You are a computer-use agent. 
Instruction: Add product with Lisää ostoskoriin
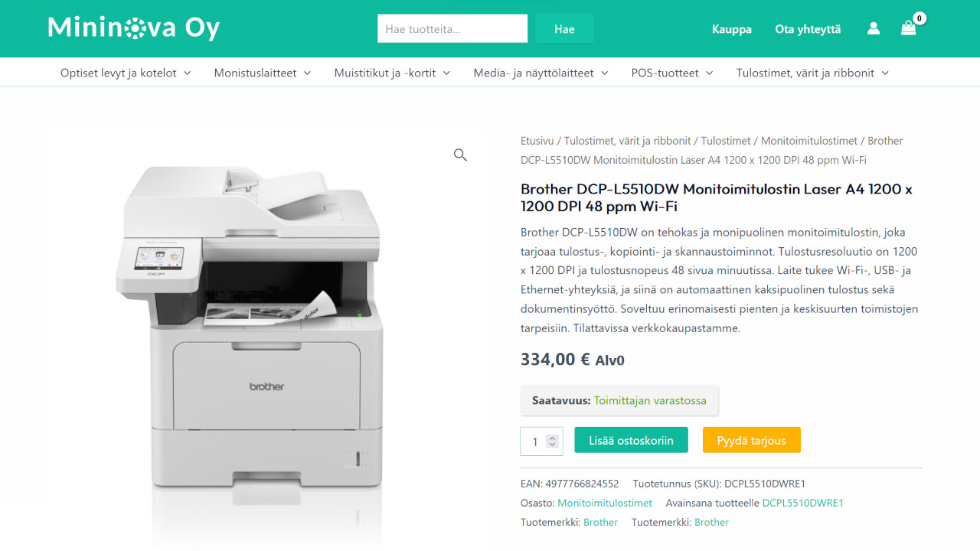[632, 440]
